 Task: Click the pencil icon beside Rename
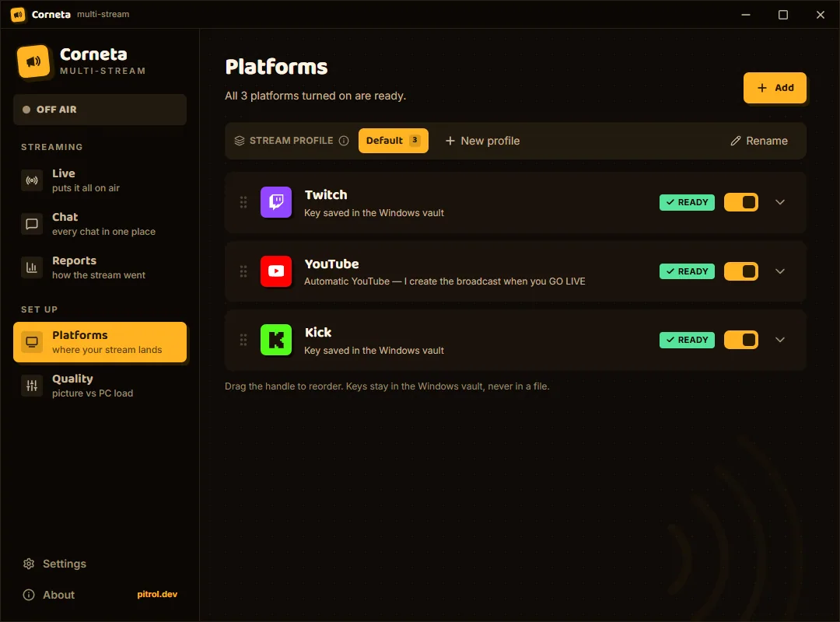point(736,141)
